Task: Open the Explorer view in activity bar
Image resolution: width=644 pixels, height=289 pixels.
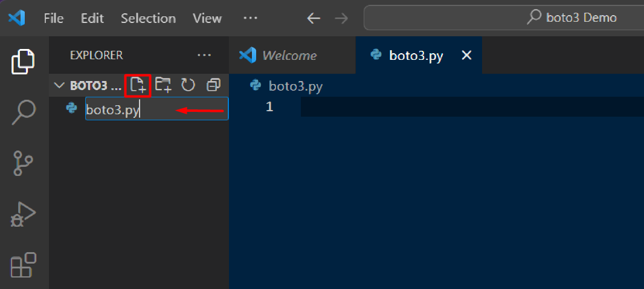Action: pos(23,61)
